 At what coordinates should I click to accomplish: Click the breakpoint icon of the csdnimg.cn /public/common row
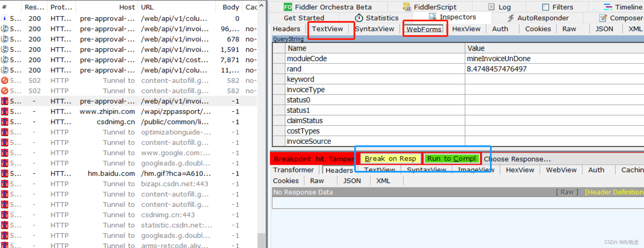pos(4,122)
